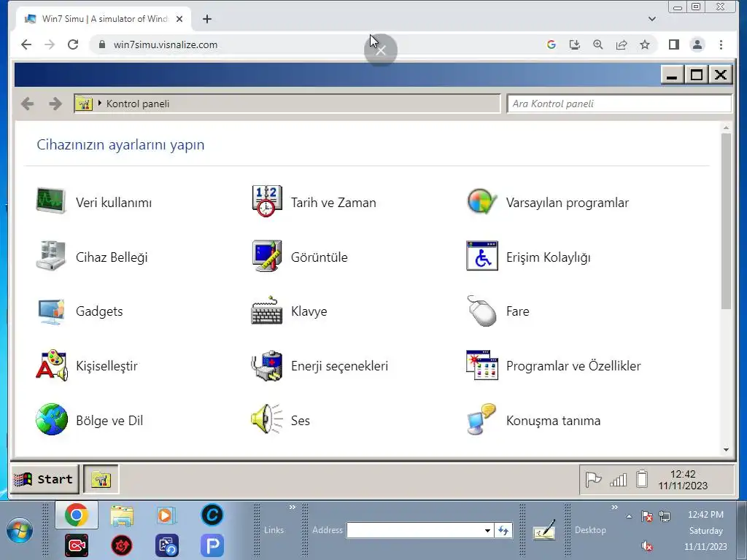
Task: Reload the page
Action: [73, 44]
